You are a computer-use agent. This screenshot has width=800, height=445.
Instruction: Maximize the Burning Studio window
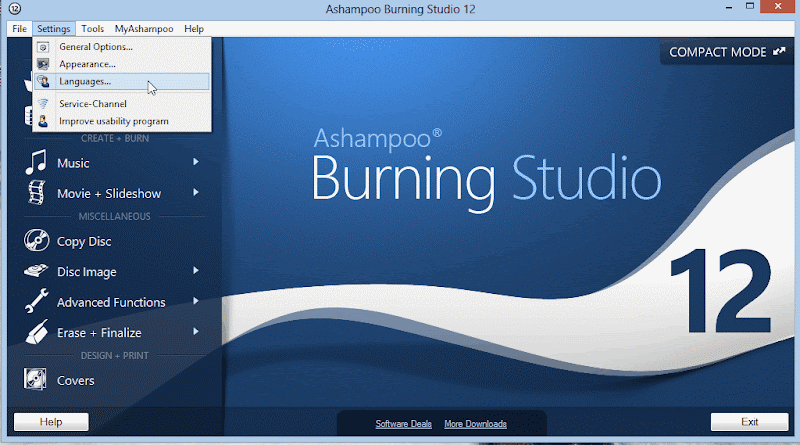pos(749,7)
